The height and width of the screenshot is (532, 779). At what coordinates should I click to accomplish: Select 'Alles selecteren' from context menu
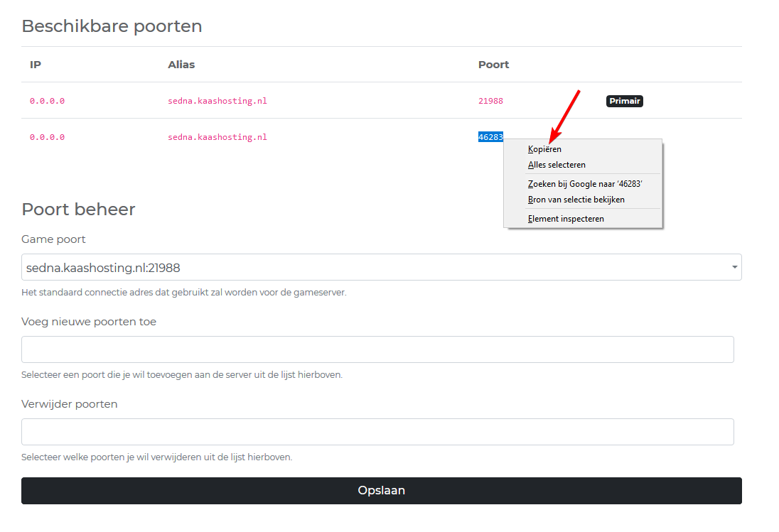[557, 165]
